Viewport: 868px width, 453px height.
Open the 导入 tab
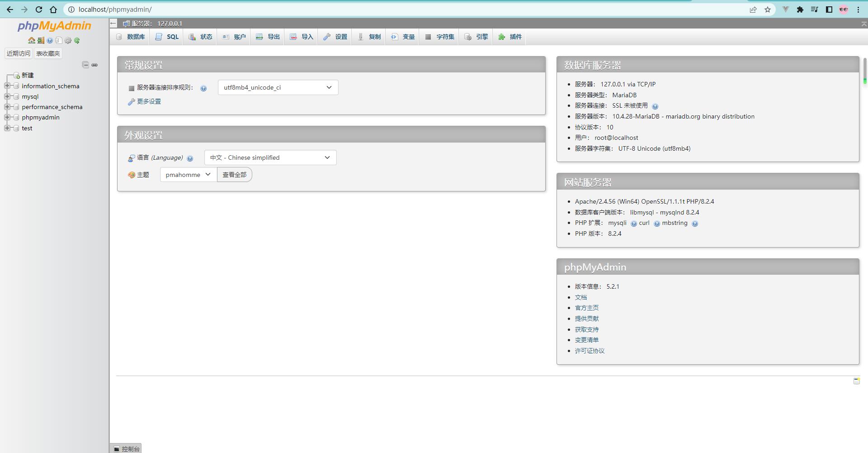[x=301, y=37]
